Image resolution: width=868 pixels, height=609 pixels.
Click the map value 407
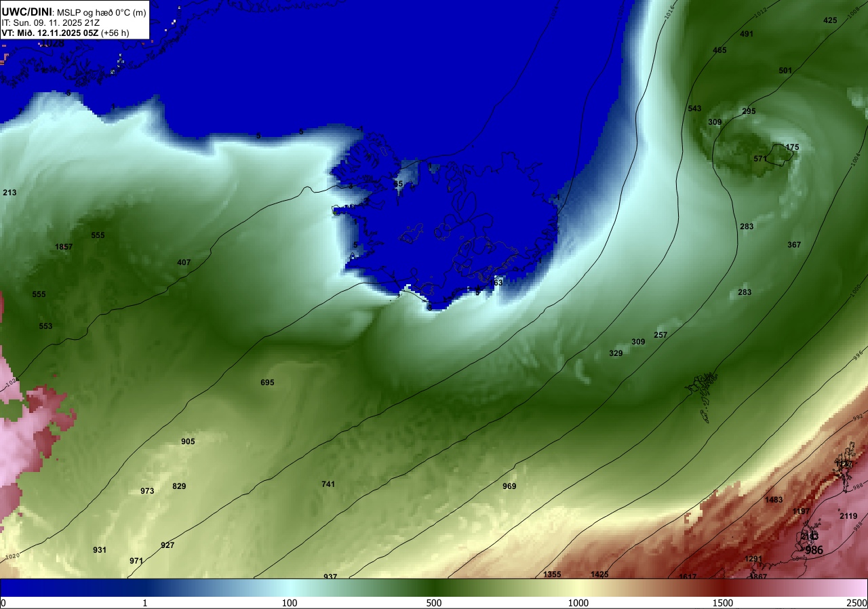pos(184,262)
